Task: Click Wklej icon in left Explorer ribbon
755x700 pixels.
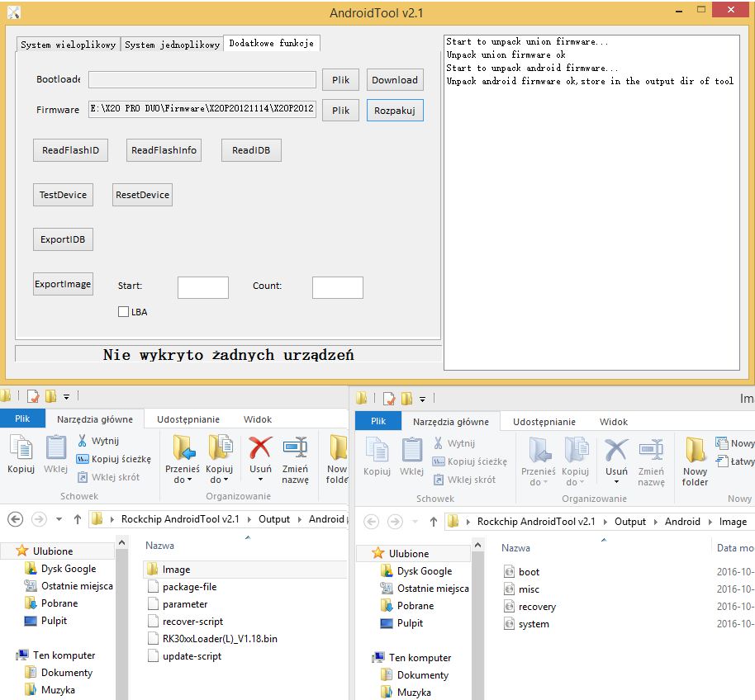Action: click(56, 454)
